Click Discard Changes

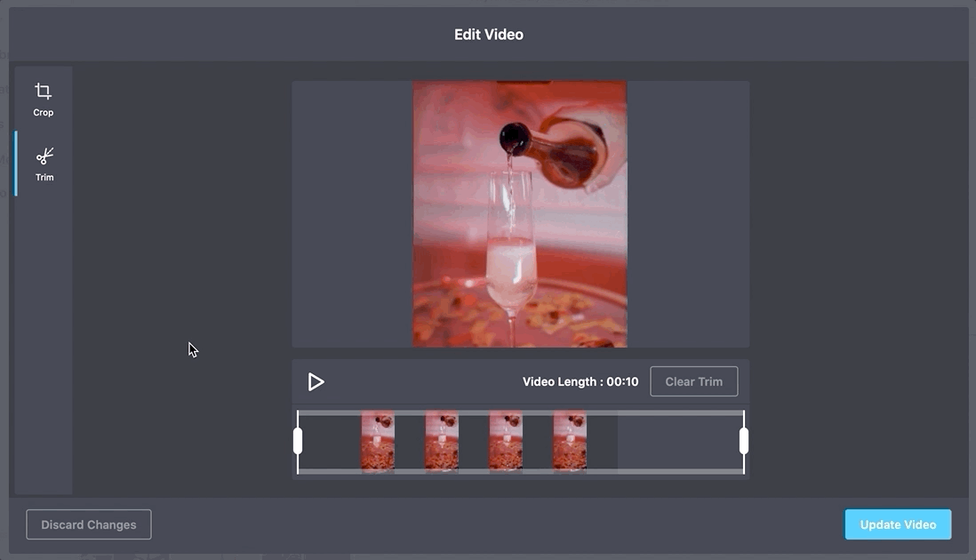89,524
